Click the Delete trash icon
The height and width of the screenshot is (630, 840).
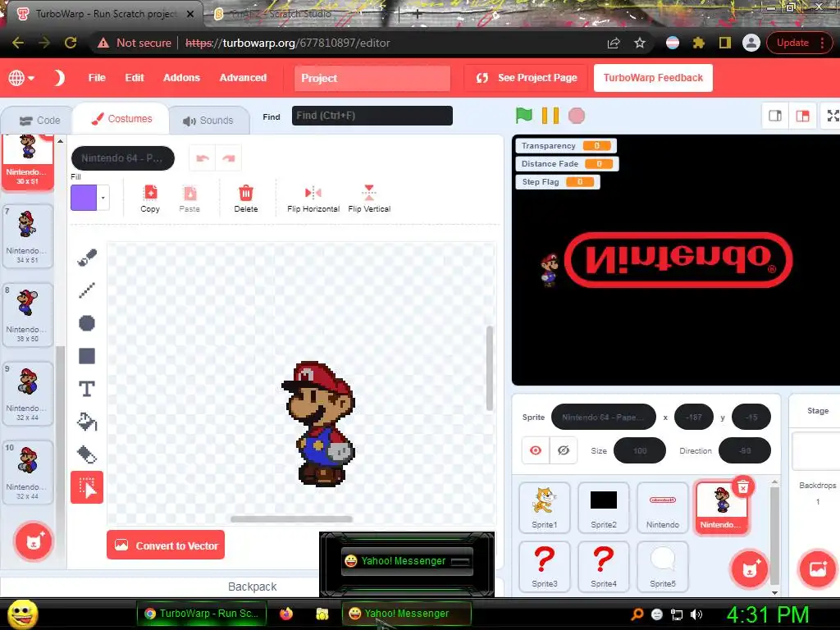tap(246, 199)
